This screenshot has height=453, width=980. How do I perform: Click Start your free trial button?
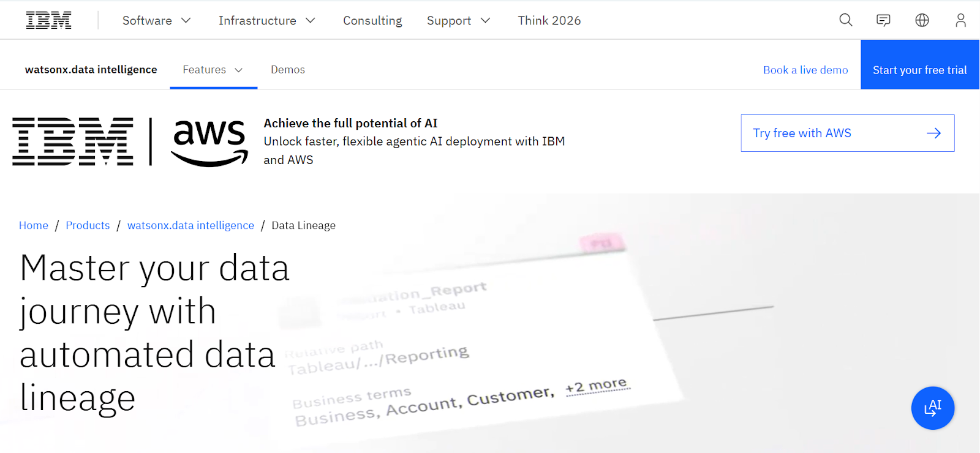pyautogui.click(x=919, y=69)
